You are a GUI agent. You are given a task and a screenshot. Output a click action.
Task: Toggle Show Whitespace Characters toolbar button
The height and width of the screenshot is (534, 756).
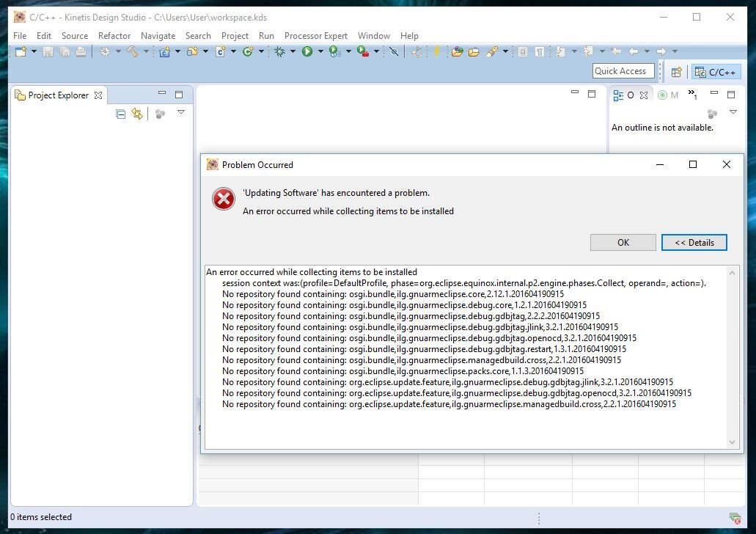(539, 51)
